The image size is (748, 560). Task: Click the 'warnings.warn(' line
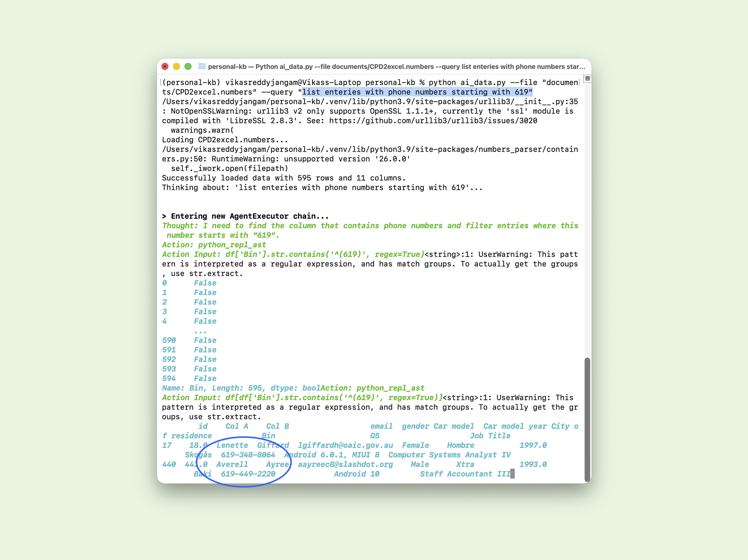pos(202,130)
